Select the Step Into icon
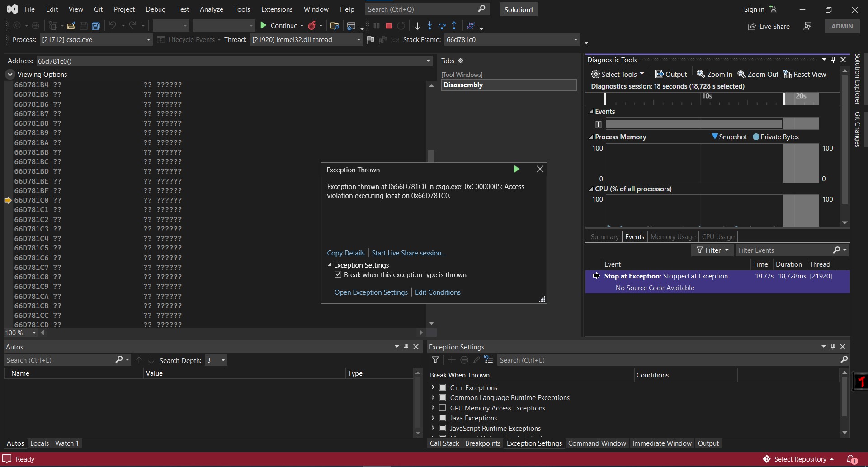The image size is (868, 467). click(430, 26)
